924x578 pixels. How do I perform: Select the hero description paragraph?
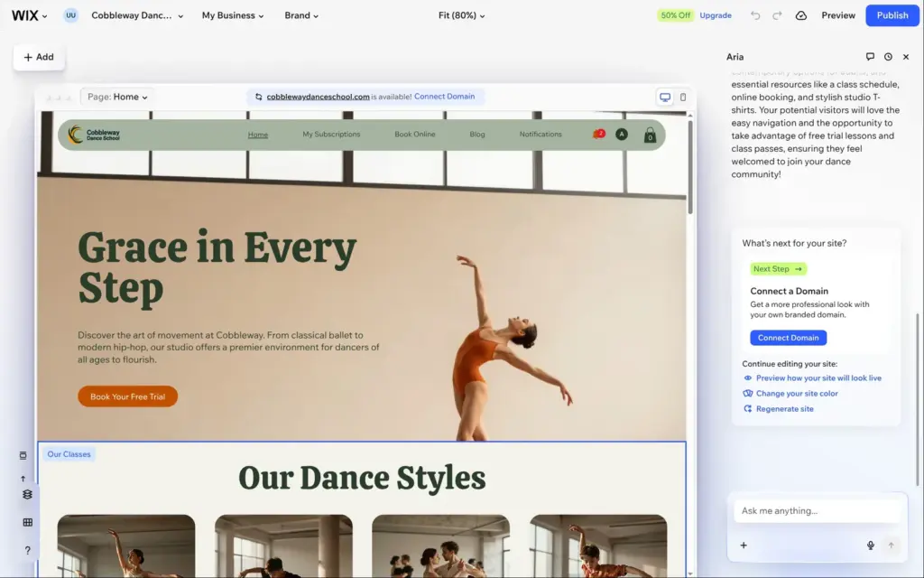coord(228,348)
